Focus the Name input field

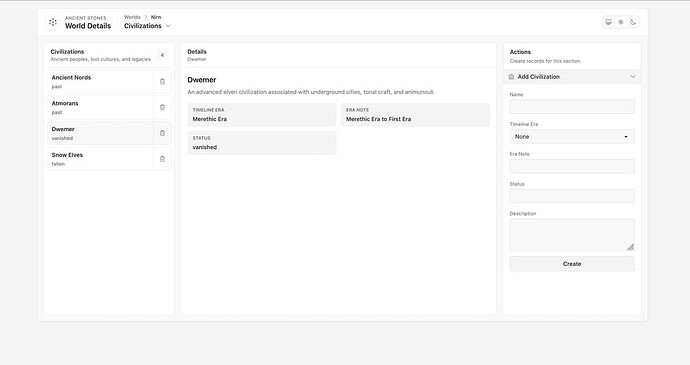click(572, 107)
